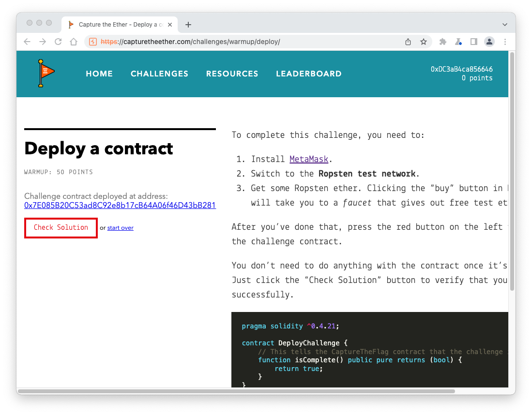Open the profile avatar icon
532x415 pixels.
pos(489,42)
